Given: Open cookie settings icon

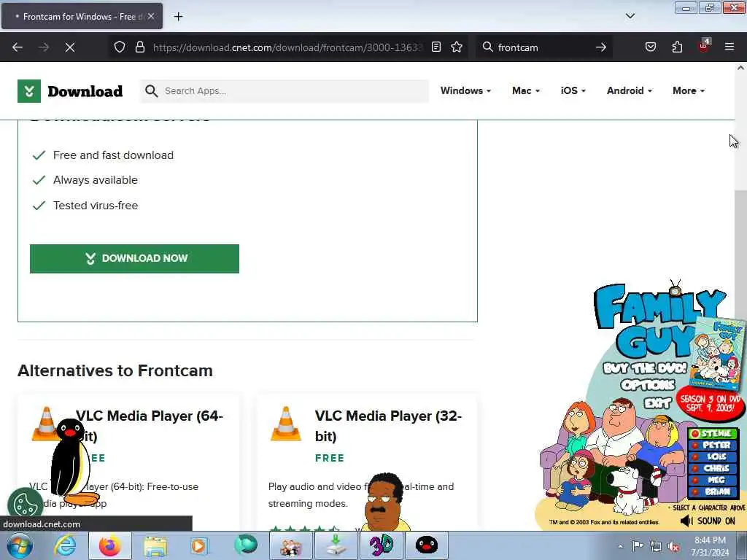Looking at the screenshot, I should pos(26,504).
